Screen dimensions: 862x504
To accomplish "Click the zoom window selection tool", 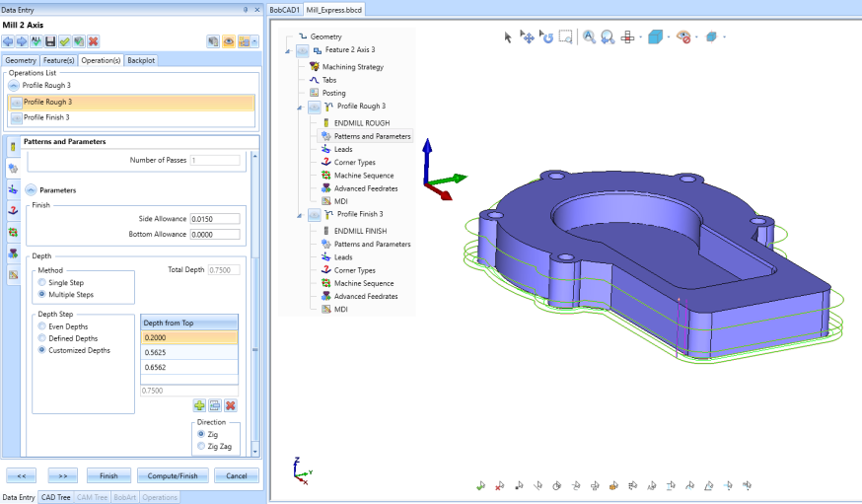I will (565, 36).
